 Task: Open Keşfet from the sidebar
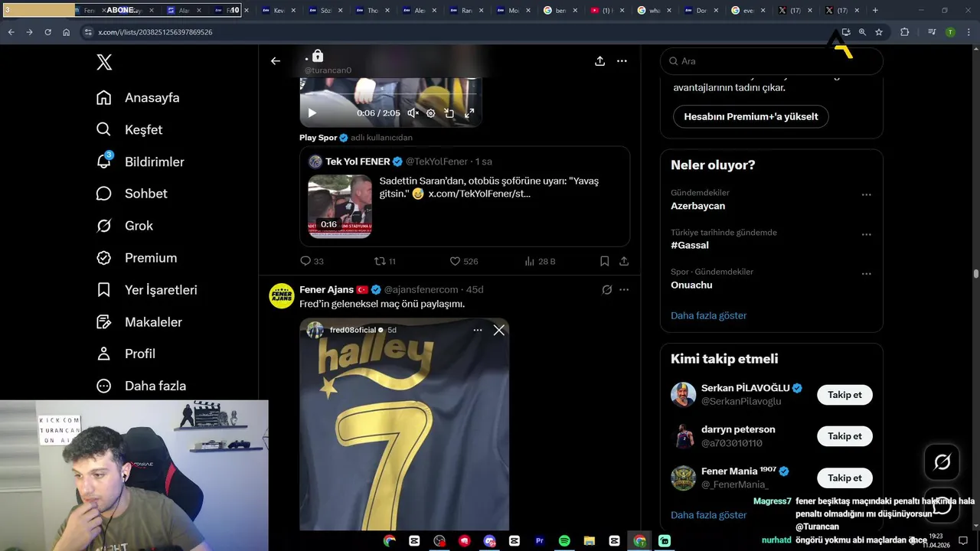point(129,130)
